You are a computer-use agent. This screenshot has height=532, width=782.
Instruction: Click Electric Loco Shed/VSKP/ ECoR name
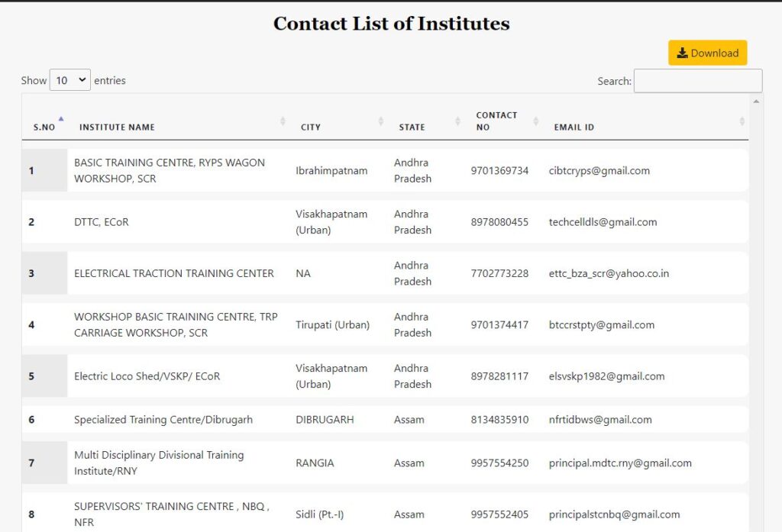pyautogui.click(x=147, y=376)
